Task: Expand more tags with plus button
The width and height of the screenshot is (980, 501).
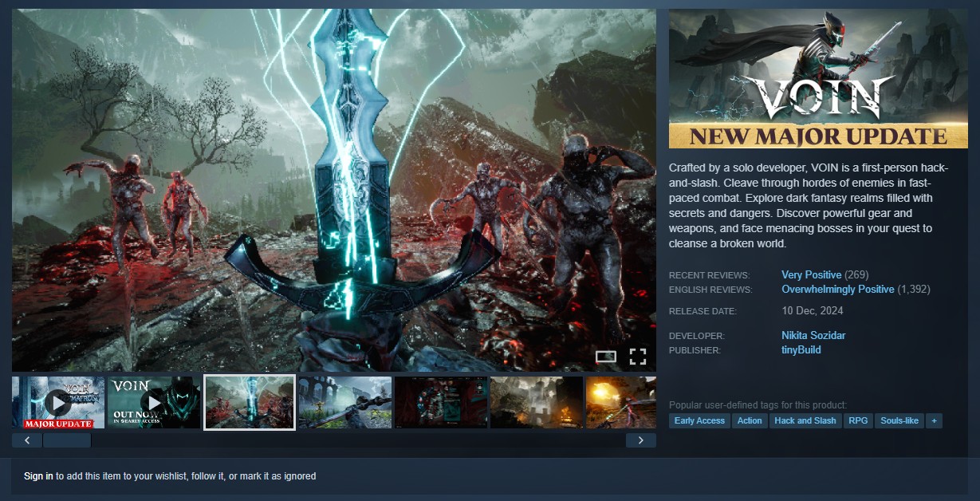Action: (x=934, y=420)
